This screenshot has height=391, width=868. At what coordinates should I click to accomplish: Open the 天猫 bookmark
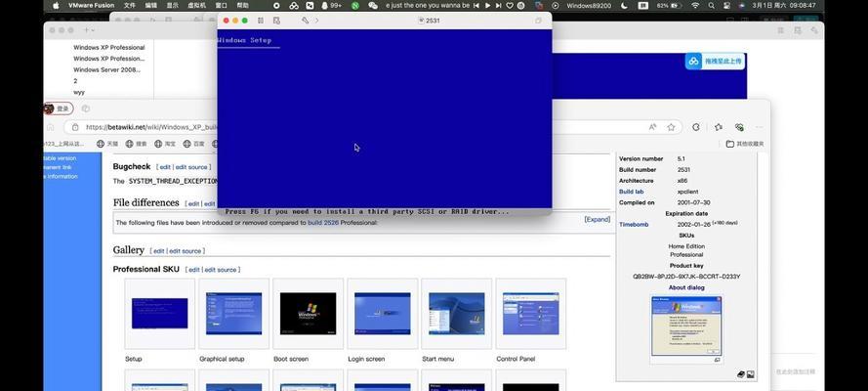point(107,144)
